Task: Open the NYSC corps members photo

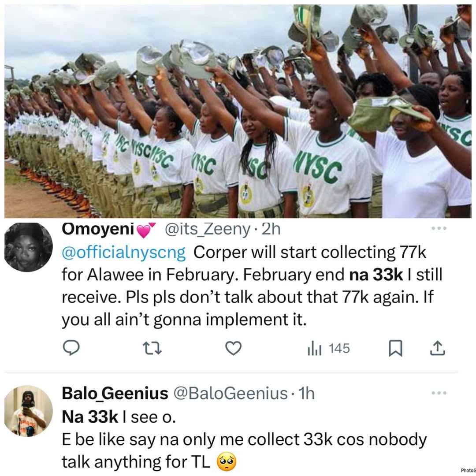Action: point(238,111)
